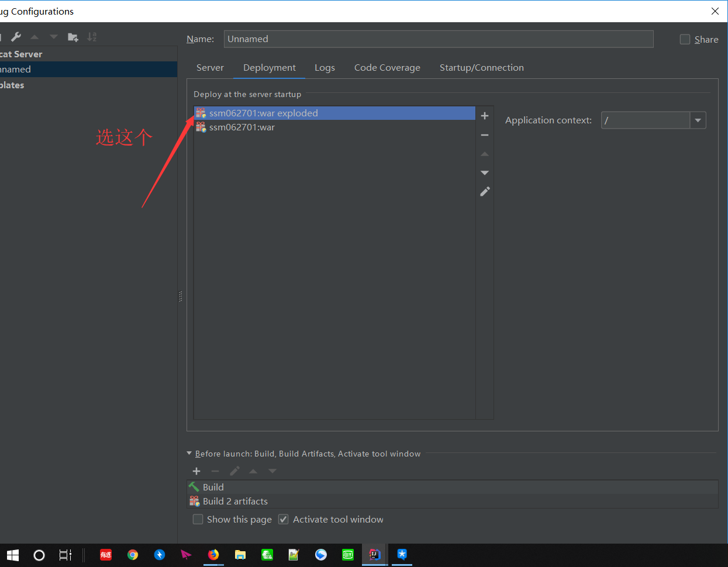This screenshot has width=728, height=567.
Task: Uncheck Activate tool window
Action: pos(284,519)
